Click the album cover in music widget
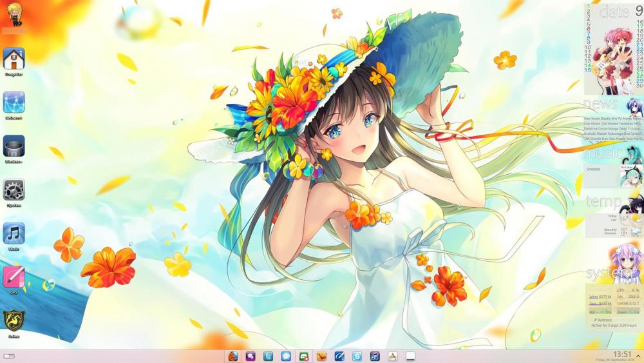644x363 pixels. pos(630,175)
